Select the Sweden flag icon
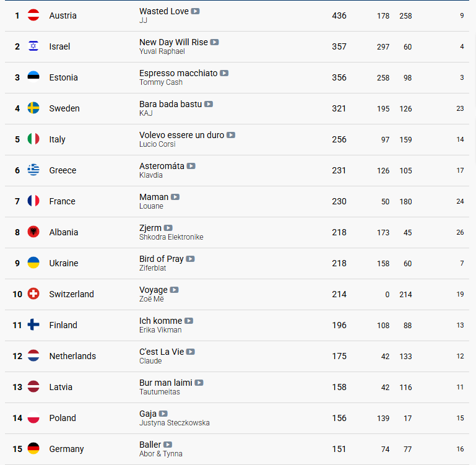This screenshot has width=476, height=465. pyautogui.click(x=33, y=108)
